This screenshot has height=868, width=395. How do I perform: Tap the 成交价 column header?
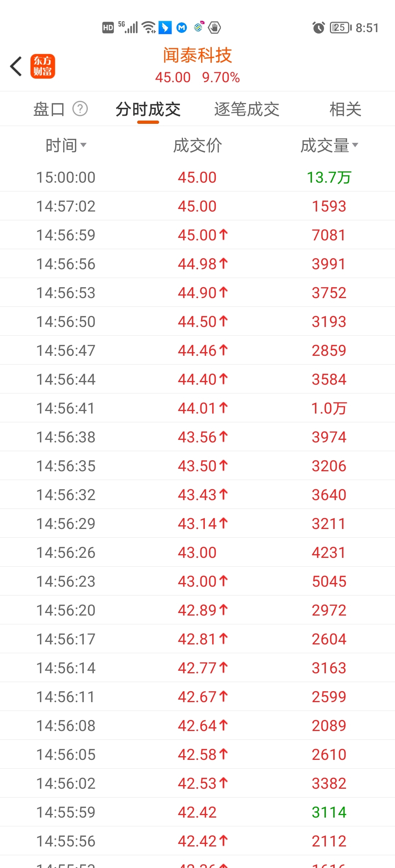[x=197, y=145]
